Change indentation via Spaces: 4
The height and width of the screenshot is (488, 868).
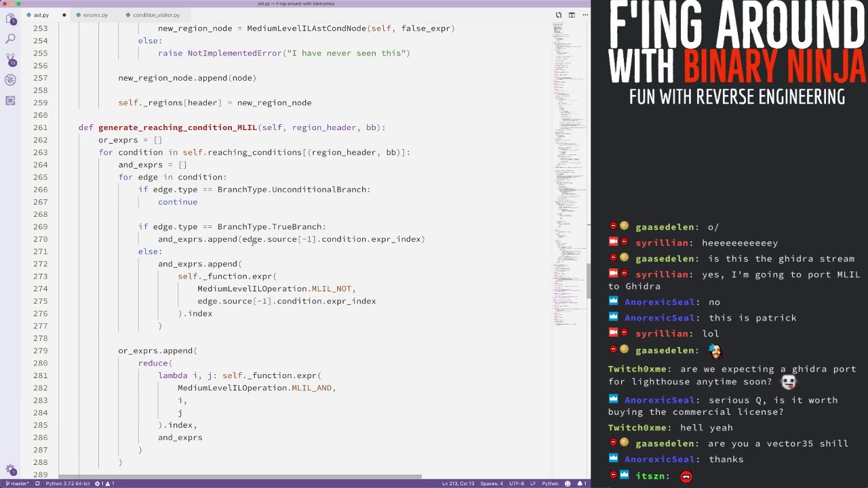492,483
